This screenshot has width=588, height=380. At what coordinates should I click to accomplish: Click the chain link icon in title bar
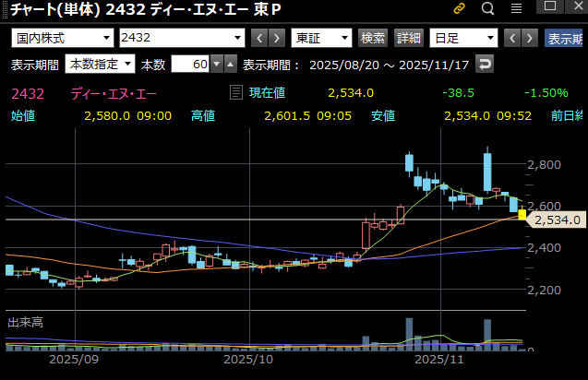[460, 9]
